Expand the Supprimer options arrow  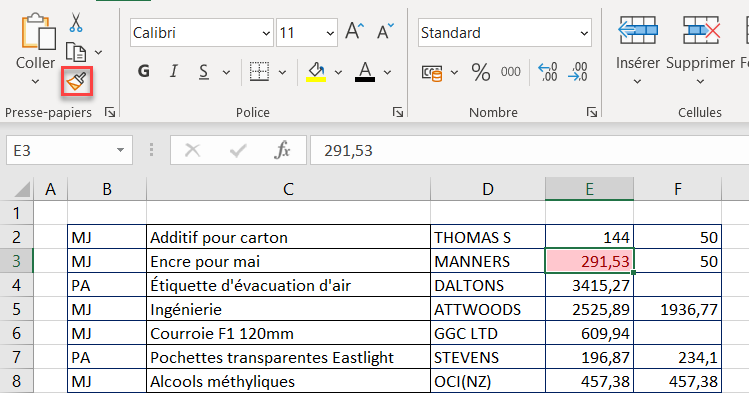coord(700,82)
